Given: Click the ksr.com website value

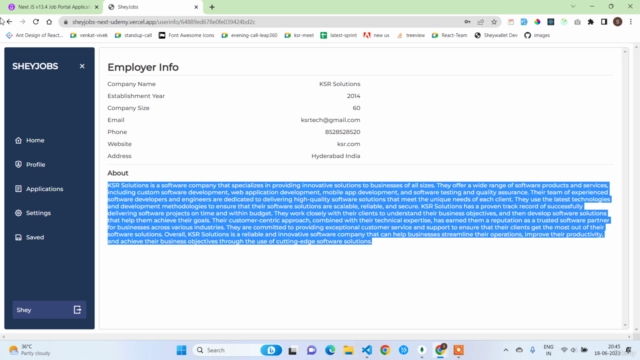Looking at the screenshot, I should (x=348, y=144).
